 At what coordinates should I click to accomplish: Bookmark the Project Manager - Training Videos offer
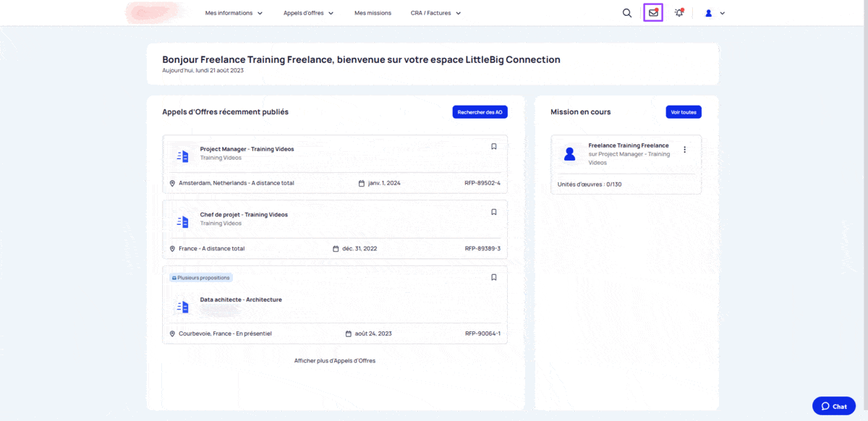coord(494,146)
